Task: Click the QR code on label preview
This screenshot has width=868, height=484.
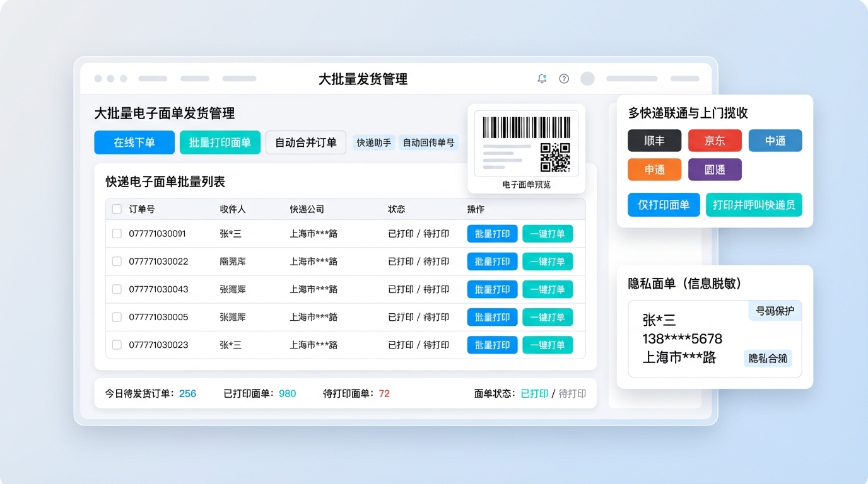Action: tap(555, 158)
